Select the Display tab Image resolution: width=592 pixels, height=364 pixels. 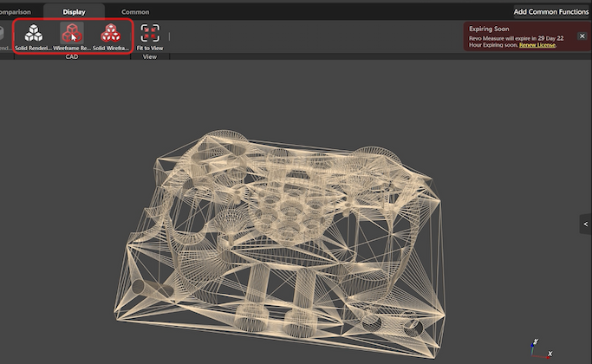click(x=74, y=12)
